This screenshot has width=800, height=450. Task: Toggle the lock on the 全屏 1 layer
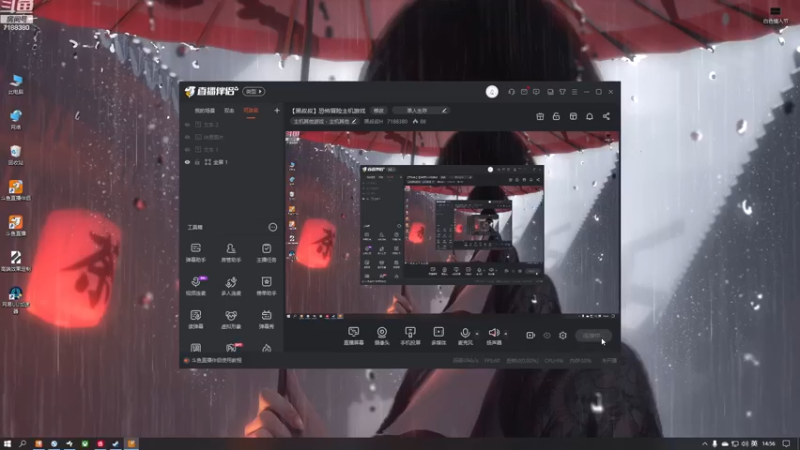pyautogui.click(x=197, y=162)
